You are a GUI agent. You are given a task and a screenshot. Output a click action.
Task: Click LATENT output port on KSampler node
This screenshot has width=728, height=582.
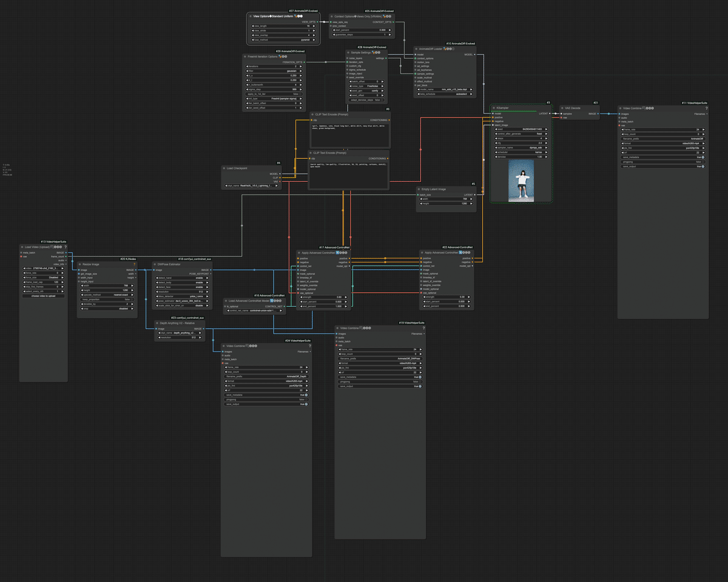coord(550,113)
